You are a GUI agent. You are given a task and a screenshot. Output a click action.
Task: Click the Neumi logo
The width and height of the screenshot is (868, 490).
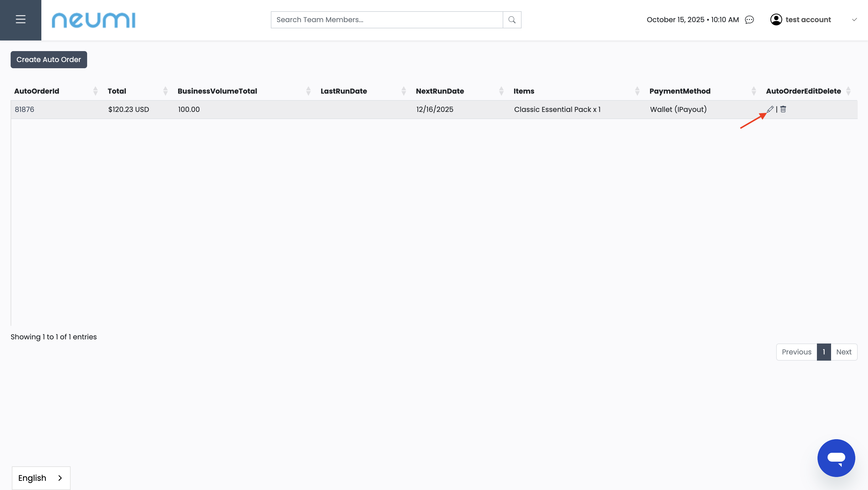(93, 20)
